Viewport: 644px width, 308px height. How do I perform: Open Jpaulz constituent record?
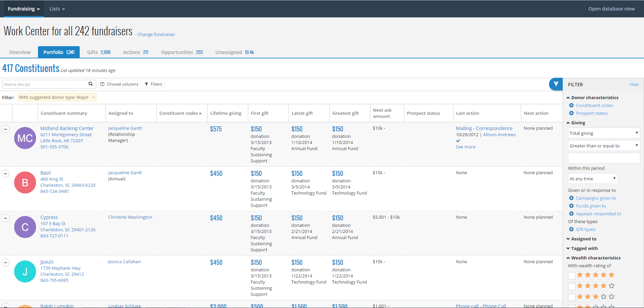point(47,262)
